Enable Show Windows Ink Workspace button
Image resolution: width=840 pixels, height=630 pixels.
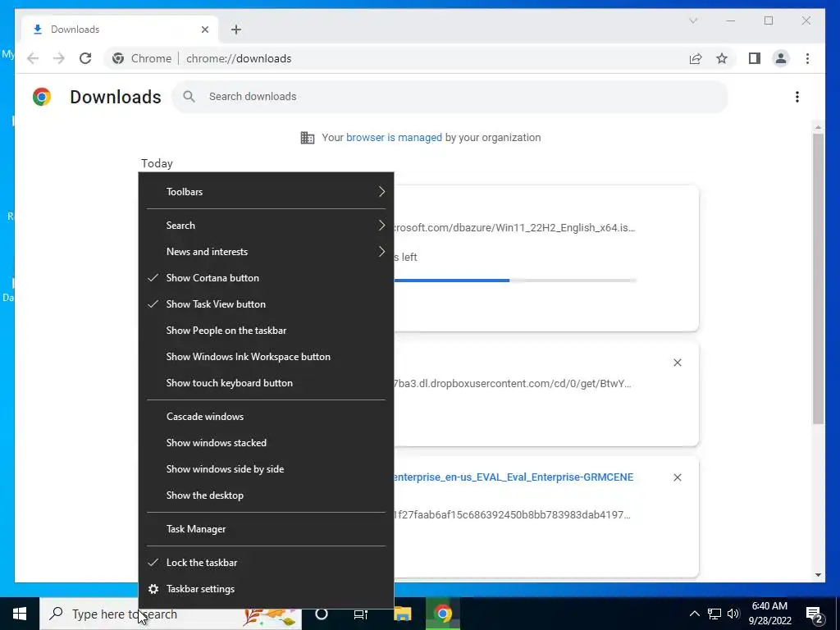(267, 357)
